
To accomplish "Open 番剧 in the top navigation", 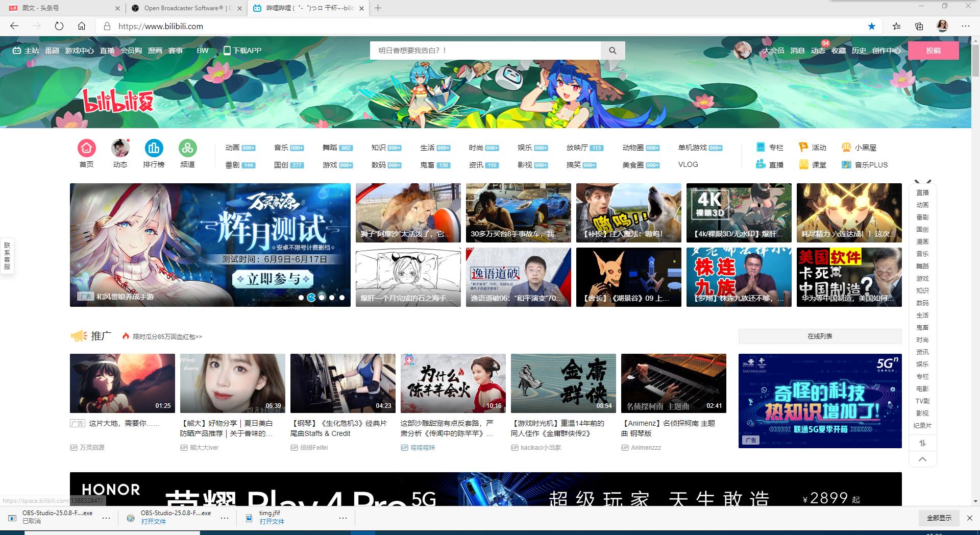I will point(52,51).
